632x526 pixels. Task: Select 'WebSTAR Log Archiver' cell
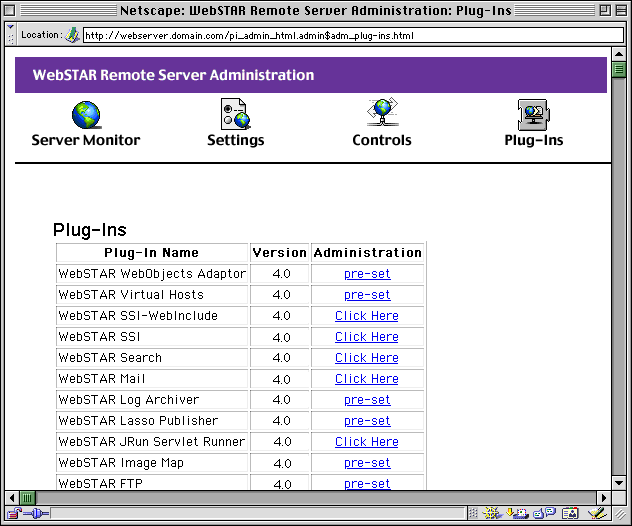[x=152, y=400]
